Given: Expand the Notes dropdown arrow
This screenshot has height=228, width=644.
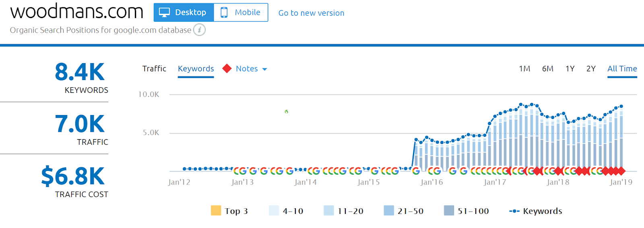Looking at the screenshot, I should 264,69.
